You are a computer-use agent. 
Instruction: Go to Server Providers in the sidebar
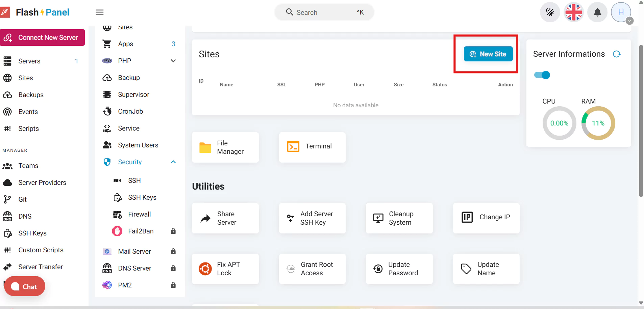point(42,182)
